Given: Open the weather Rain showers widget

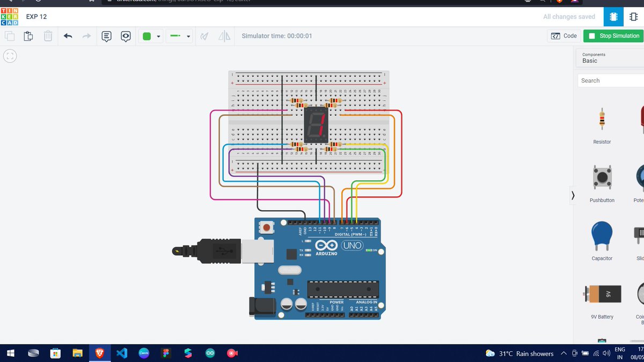Looking at the screenshot, I should tap(519, 353).
